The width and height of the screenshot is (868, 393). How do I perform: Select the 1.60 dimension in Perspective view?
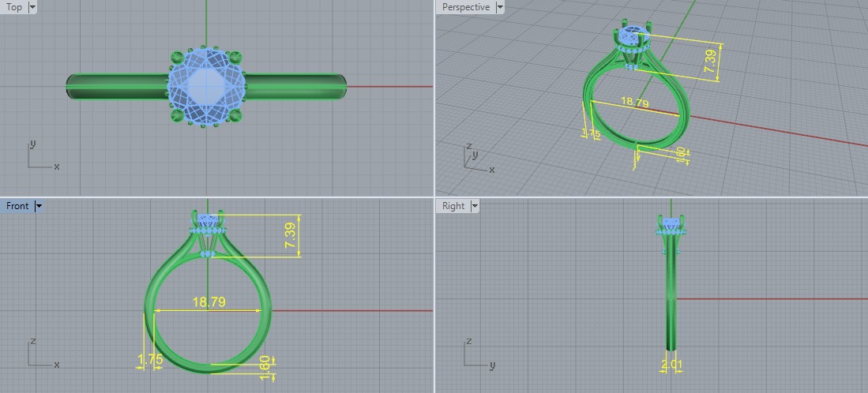(x=680, y=155)
